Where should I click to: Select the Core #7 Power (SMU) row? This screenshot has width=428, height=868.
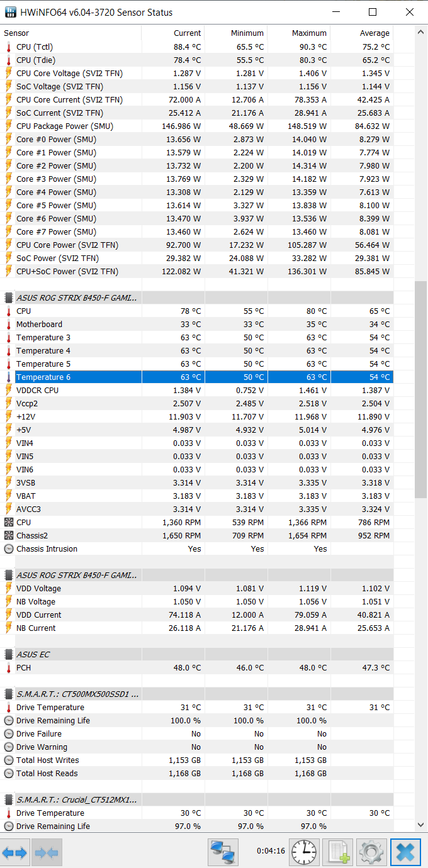click(x=197, y=231)
